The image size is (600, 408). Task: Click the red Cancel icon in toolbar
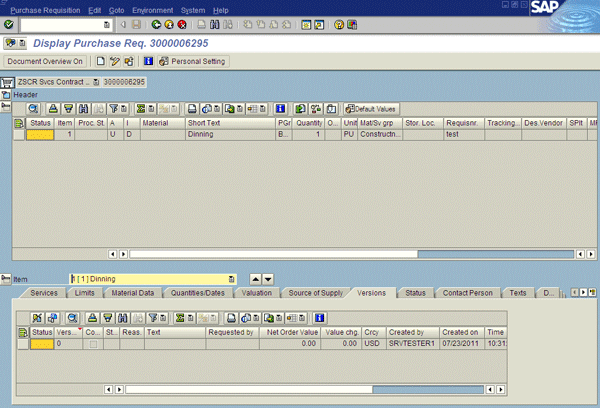182,23
